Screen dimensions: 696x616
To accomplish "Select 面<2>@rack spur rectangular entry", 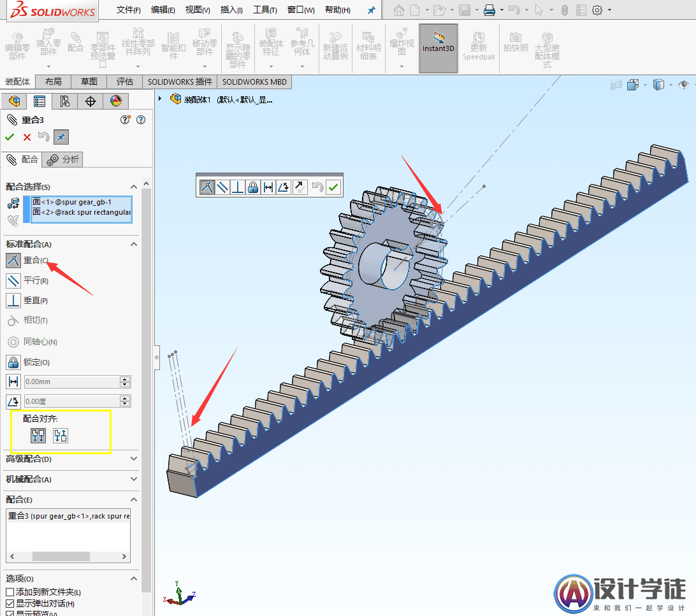I will (81, 212).
